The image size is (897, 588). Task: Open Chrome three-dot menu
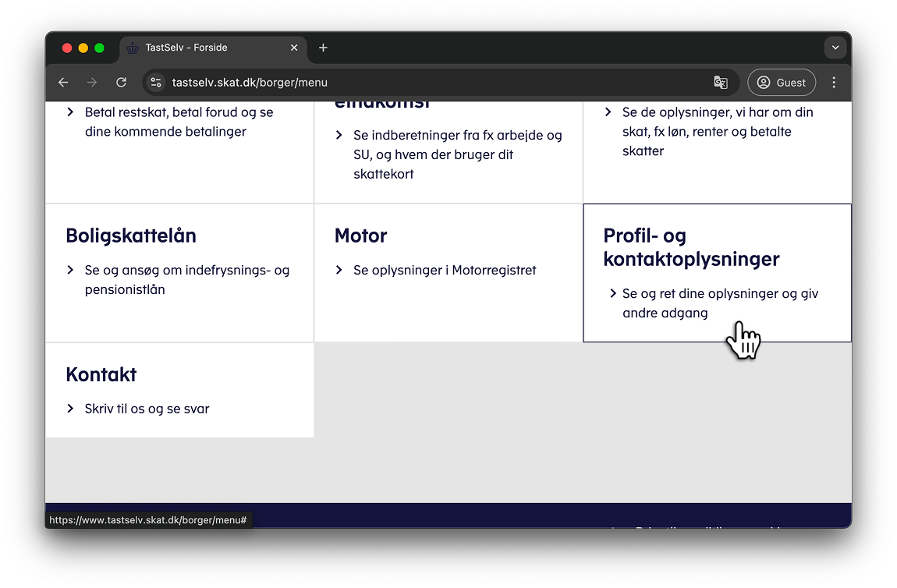[834, 83]
